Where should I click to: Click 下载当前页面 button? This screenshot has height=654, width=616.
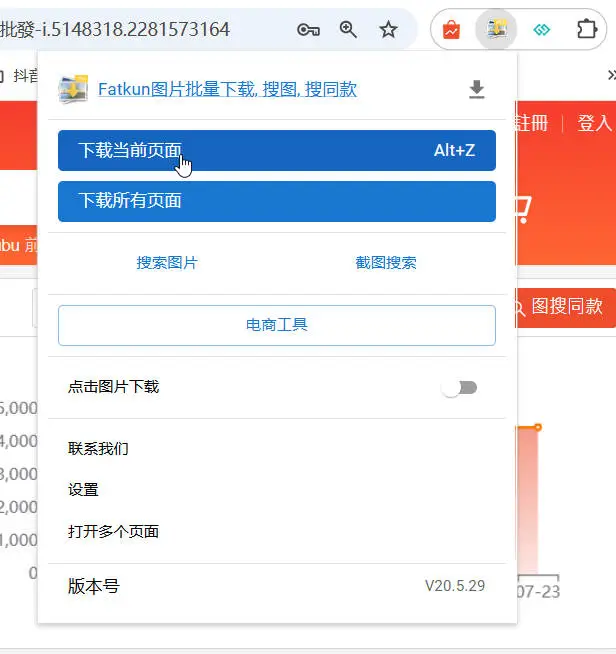(x=277, y=151)
